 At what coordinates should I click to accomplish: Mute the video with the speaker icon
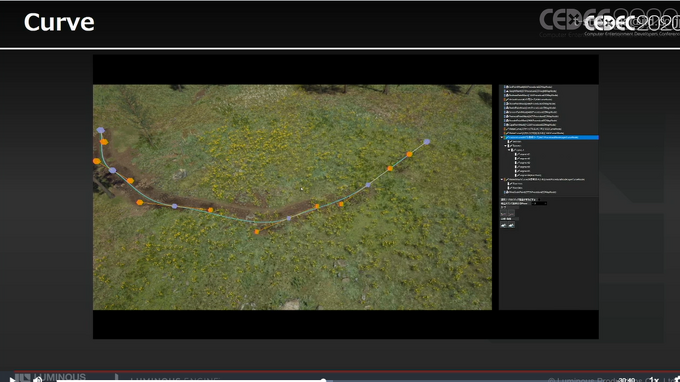coord(38,379)
